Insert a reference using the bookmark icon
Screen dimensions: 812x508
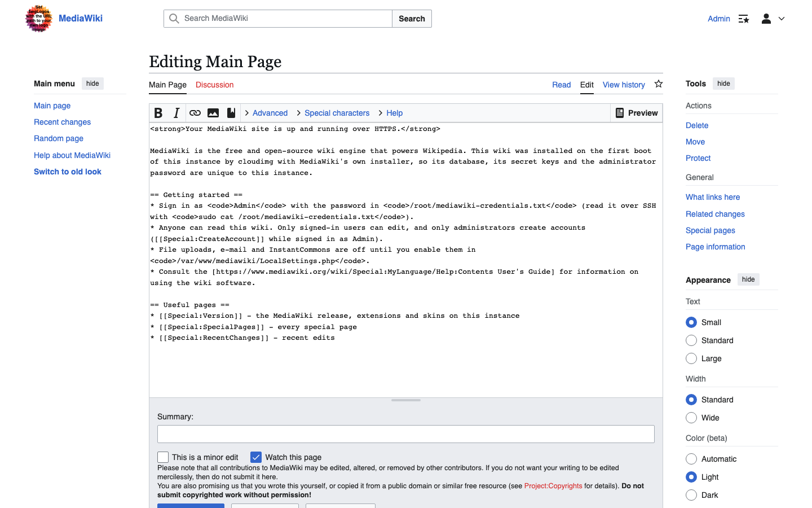231,113
